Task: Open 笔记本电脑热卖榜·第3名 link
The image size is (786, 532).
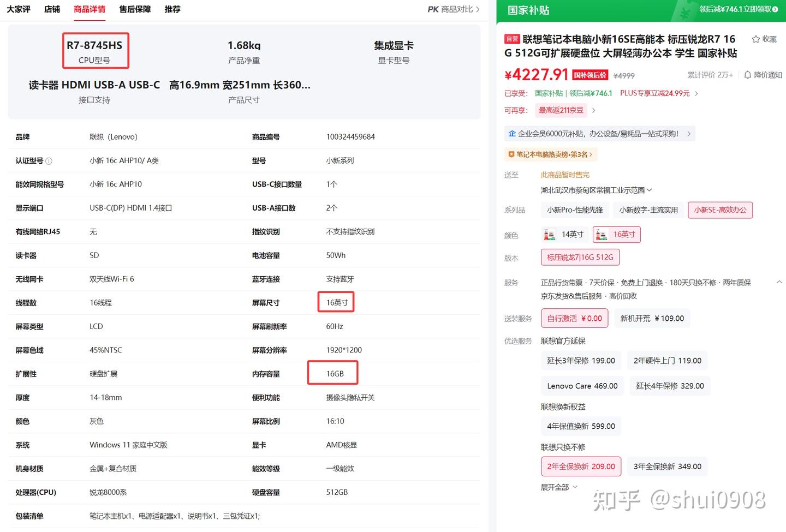Action: (x=551, y=154)
